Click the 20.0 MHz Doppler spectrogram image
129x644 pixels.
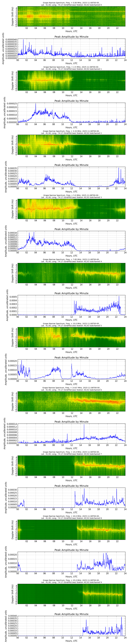[71, 529]
